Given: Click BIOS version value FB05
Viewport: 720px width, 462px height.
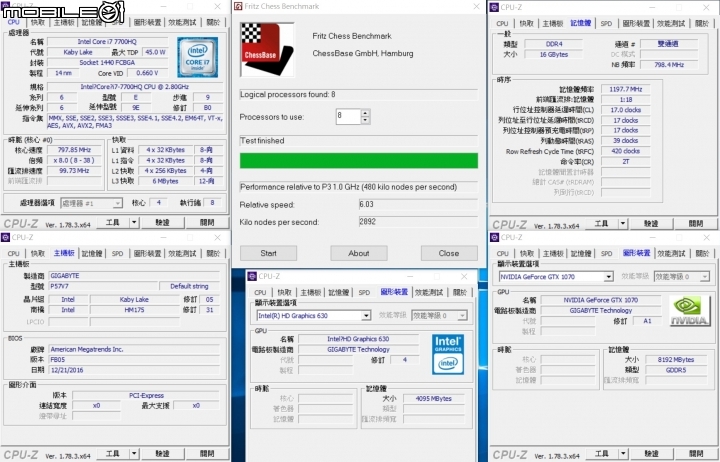Looking at the screenshot, I should 135,360.
